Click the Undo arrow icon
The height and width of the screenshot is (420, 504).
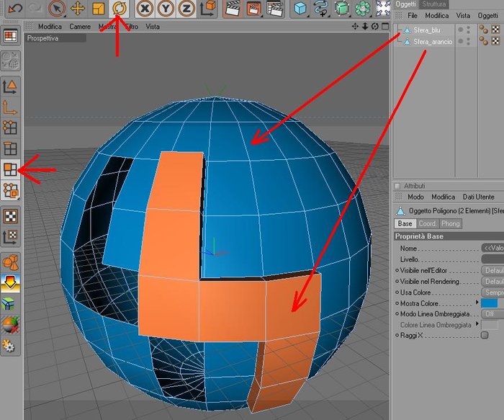tap(15, 8)
